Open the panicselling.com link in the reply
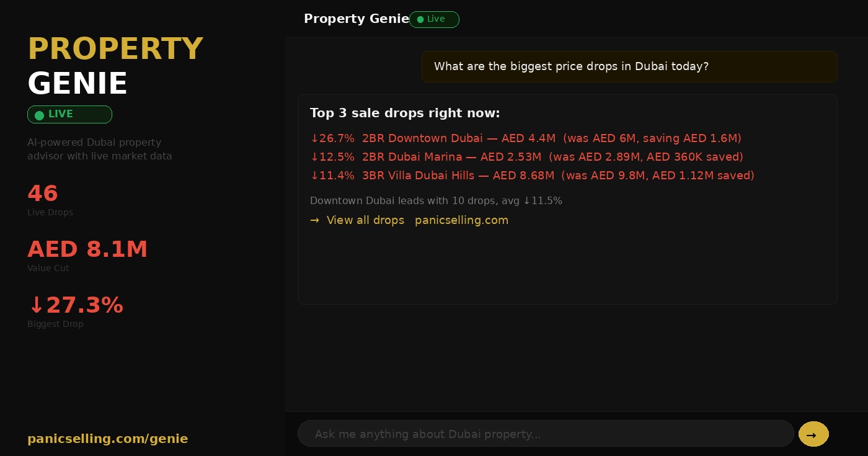The height and width of the screenshot is (456, 868). tap(461, 220)
